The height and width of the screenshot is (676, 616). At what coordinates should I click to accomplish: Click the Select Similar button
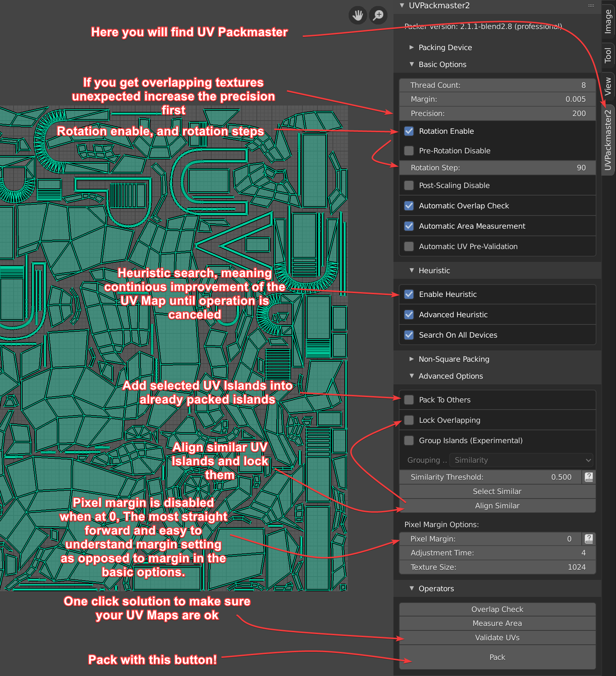pos(497,491)
